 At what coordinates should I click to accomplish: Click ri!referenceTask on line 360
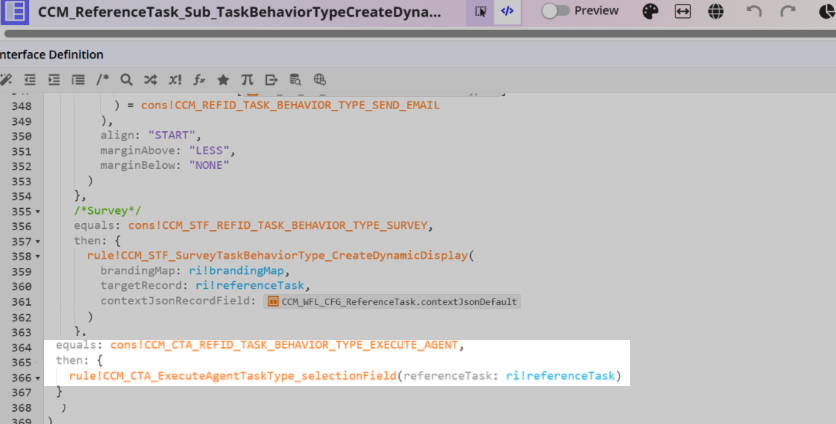250,285
